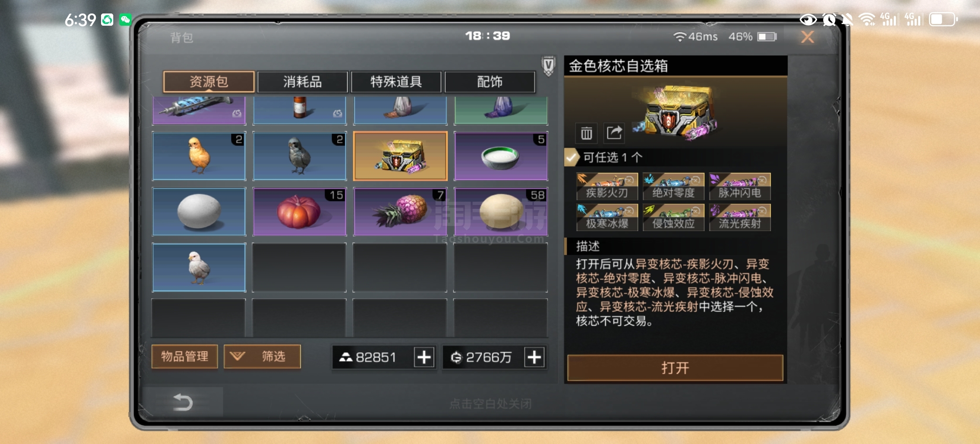Select the yellow chick item

[199, 156]
